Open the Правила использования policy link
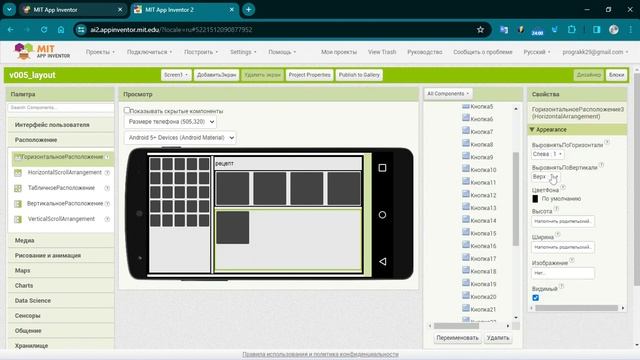 point(320,354)
